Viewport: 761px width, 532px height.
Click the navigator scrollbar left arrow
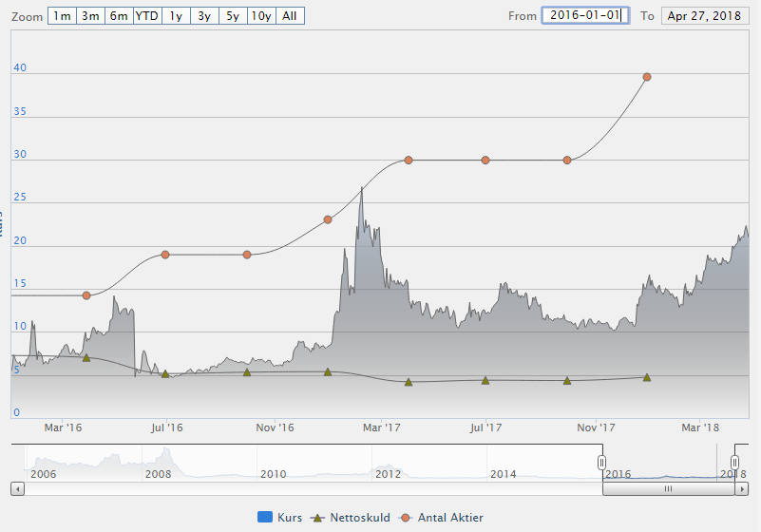(17, 489)
